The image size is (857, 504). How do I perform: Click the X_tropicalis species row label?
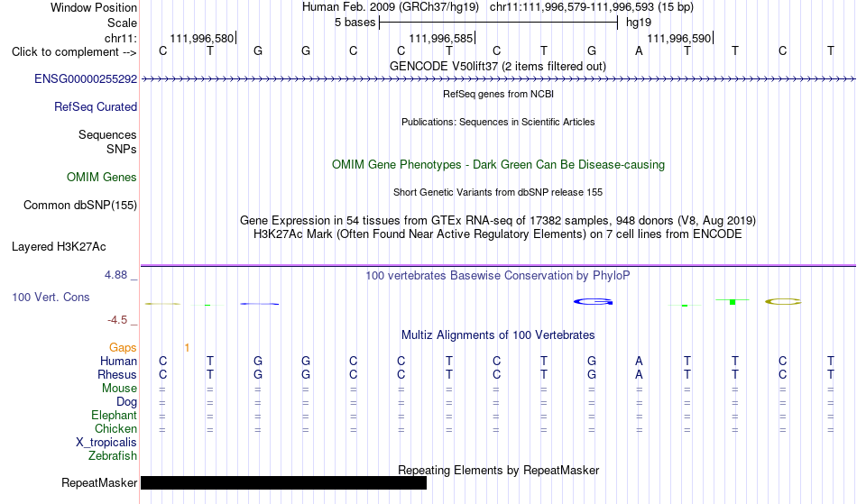106,443
